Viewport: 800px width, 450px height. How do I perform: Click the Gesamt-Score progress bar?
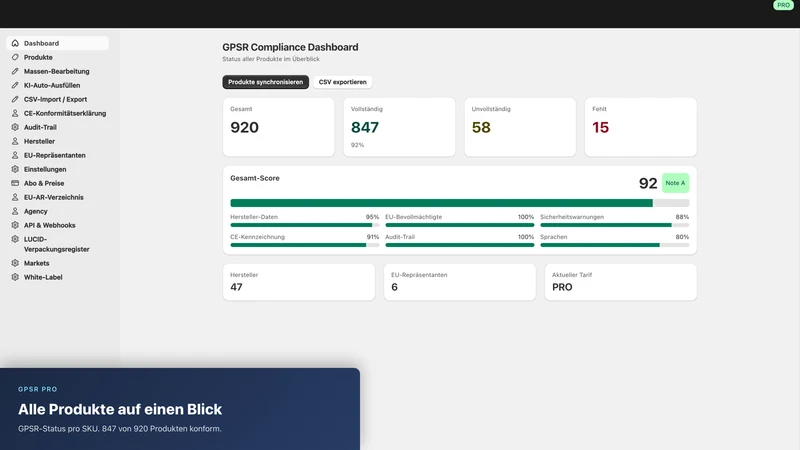tap(459, 203)
